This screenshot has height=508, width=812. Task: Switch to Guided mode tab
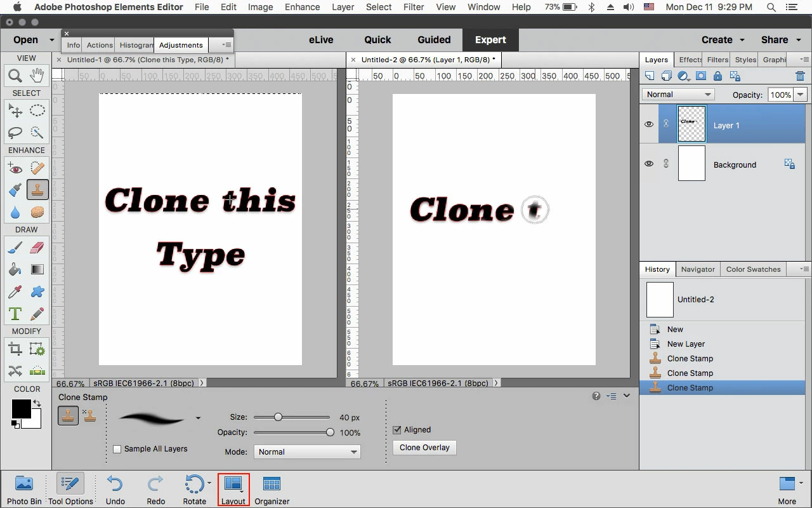(434, 39)
